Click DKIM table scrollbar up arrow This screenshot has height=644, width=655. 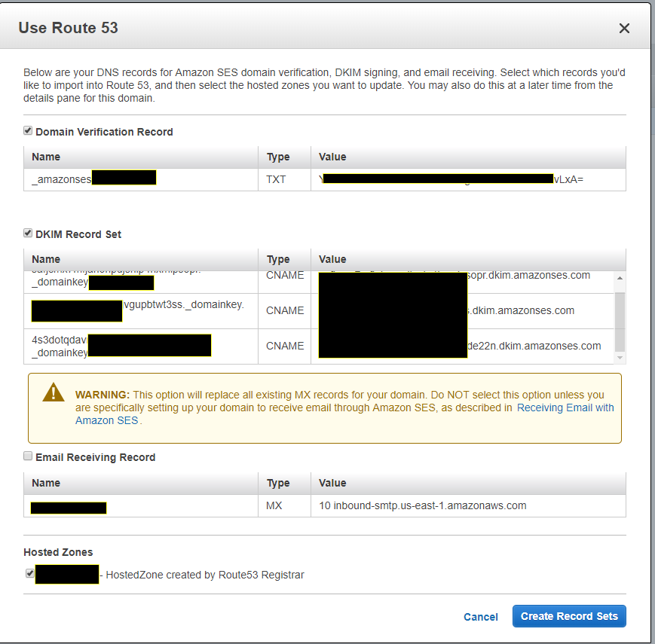[620, 278]
